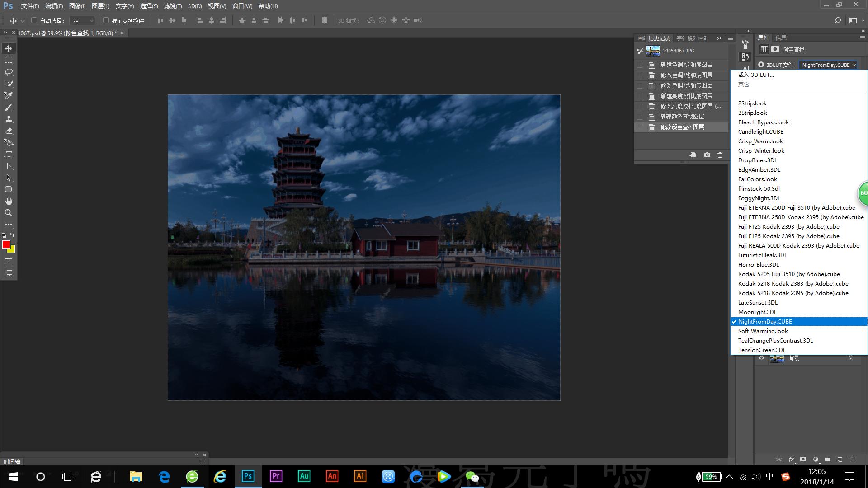868x488 pixels.
Task: Open the 组 auto-select type dropdown
Action: tap(83, 21)
